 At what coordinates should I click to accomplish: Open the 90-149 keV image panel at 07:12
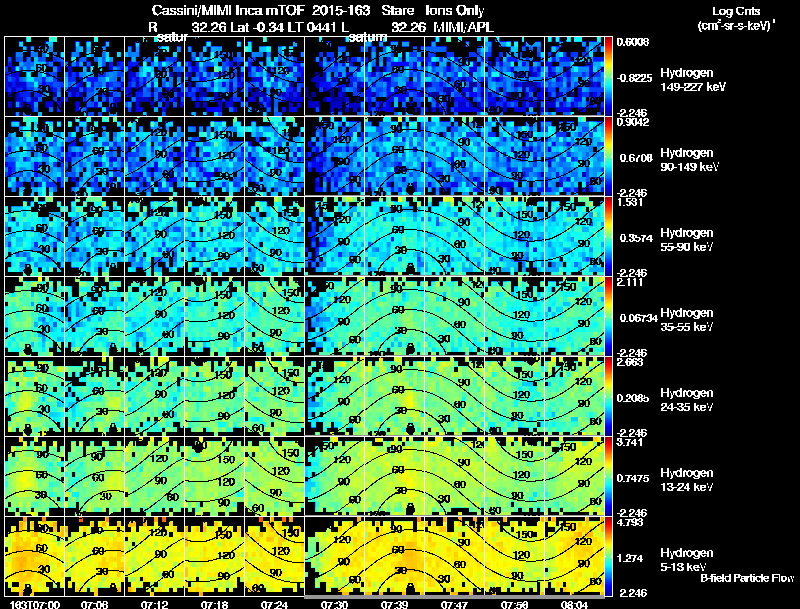154,156
